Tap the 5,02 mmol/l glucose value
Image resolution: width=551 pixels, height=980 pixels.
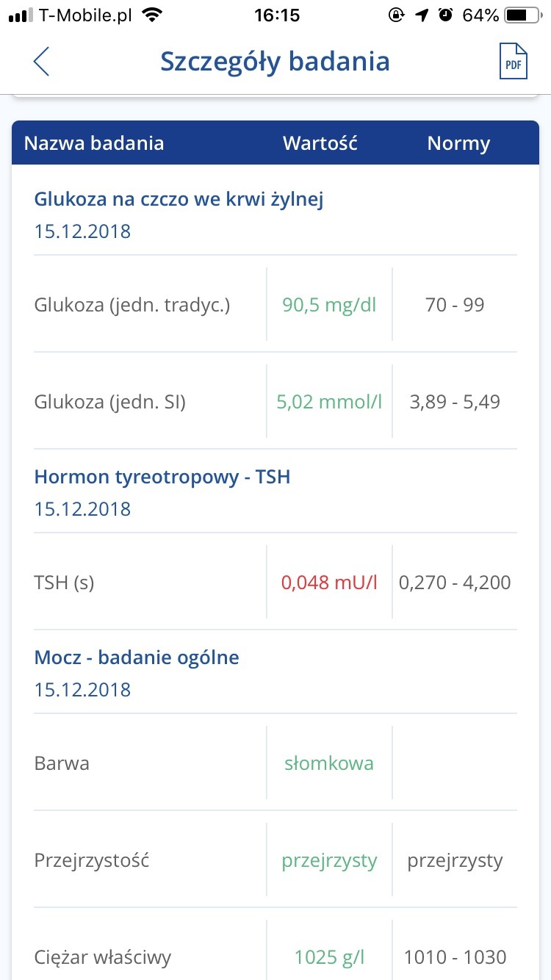pyautogui.click(x=329, y=402)
